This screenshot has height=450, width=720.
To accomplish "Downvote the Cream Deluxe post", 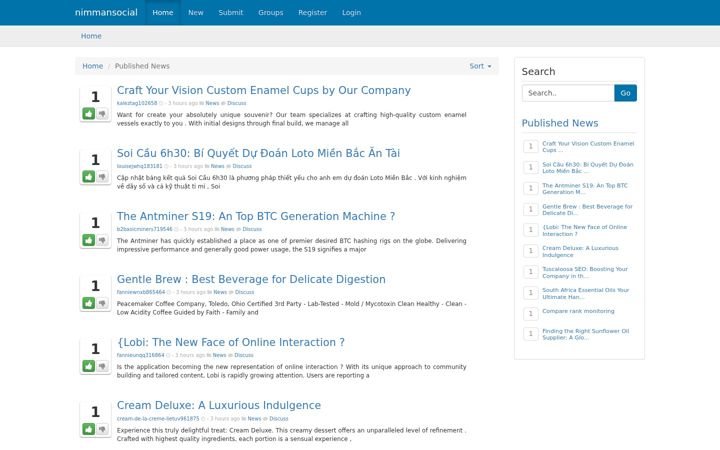I will [x=102, y=429].
